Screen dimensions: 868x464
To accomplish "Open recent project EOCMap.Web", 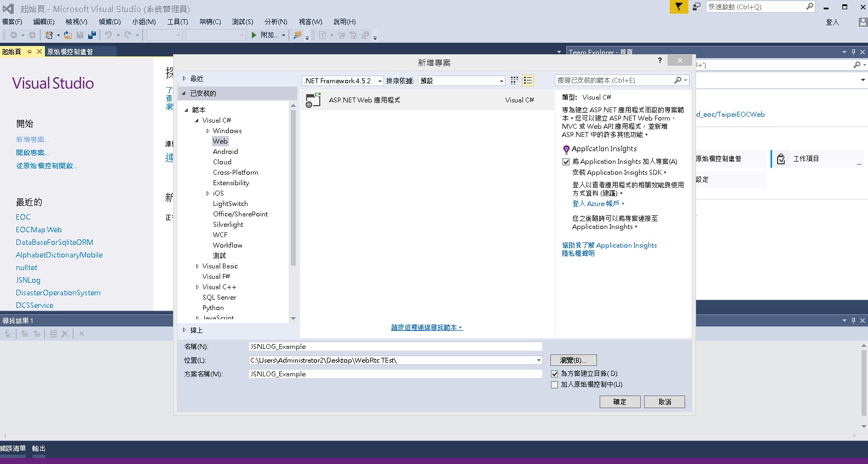I will [x=39, y=230].
